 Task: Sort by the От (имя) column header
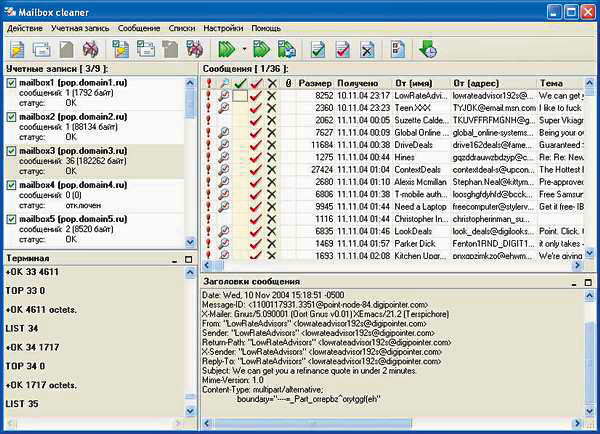coord(421,83)
